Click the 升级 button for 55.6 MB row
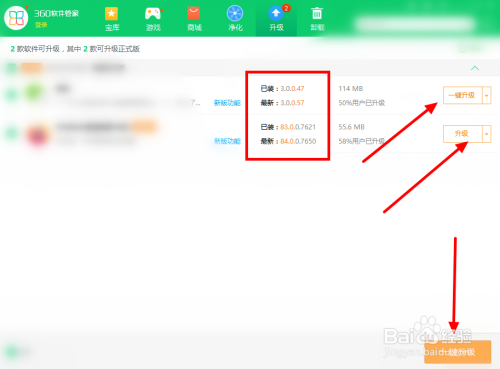This screenshot has width=500, height=369. tap(463, 134)
